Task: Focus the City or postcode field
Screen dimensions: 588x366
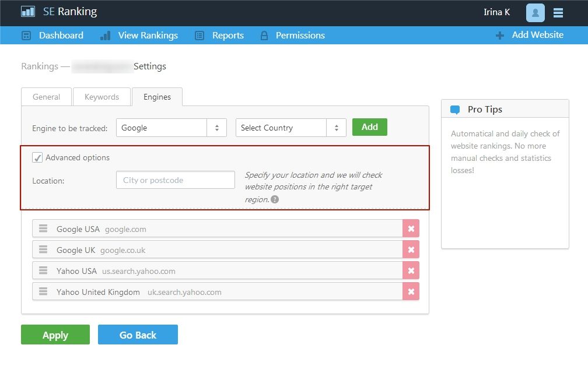Action: (x=176, y=180)
